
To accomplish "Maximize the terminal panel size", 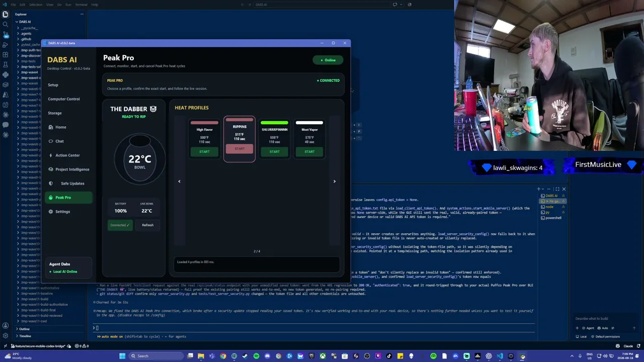I will 557,189.
